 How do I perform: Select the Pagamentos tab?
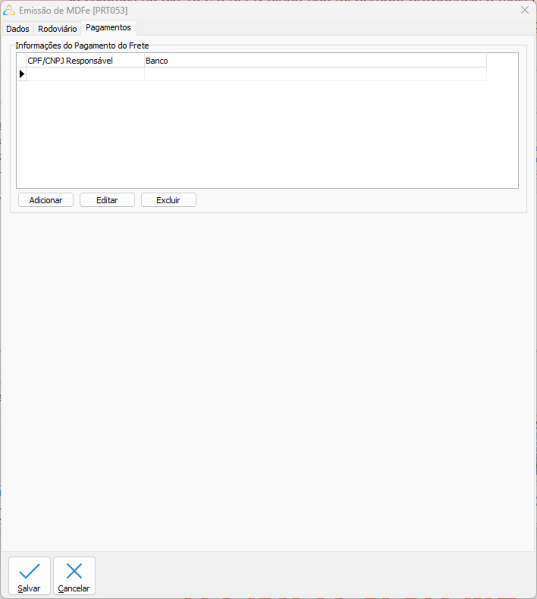(x=108, y=28)
